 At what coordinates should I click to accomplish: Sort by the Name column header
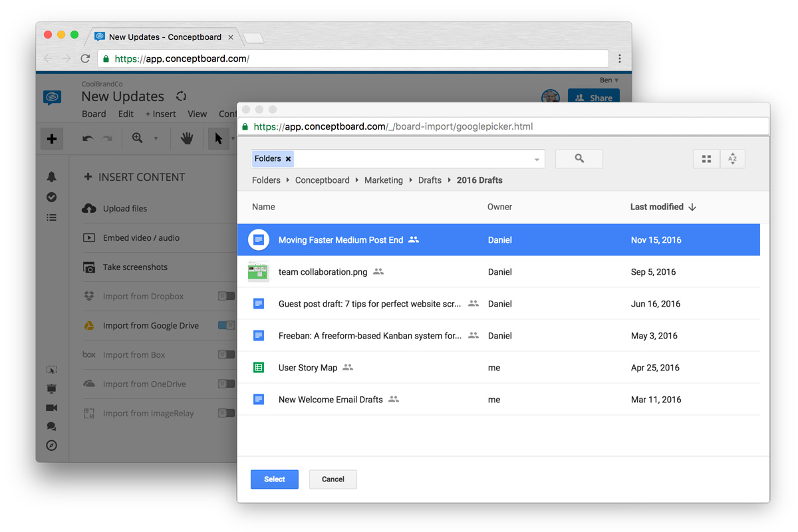click(263, 207)
